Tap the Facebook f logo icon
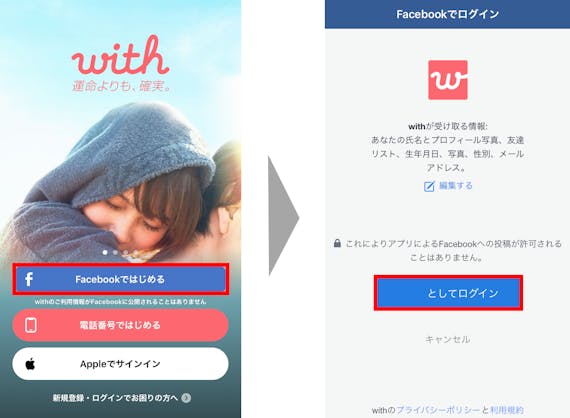The width and height of the screenshot is (570, 418). click(x=29, y=279)
